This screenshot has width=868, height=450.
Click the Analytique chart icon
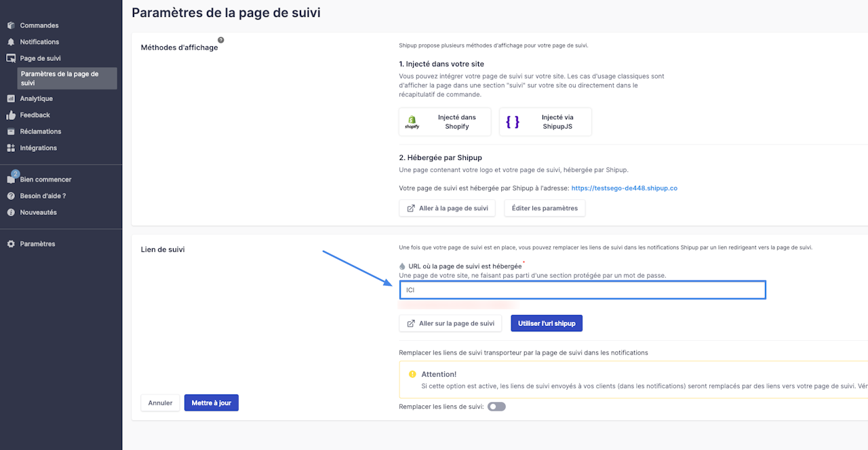tap(11, 99)
